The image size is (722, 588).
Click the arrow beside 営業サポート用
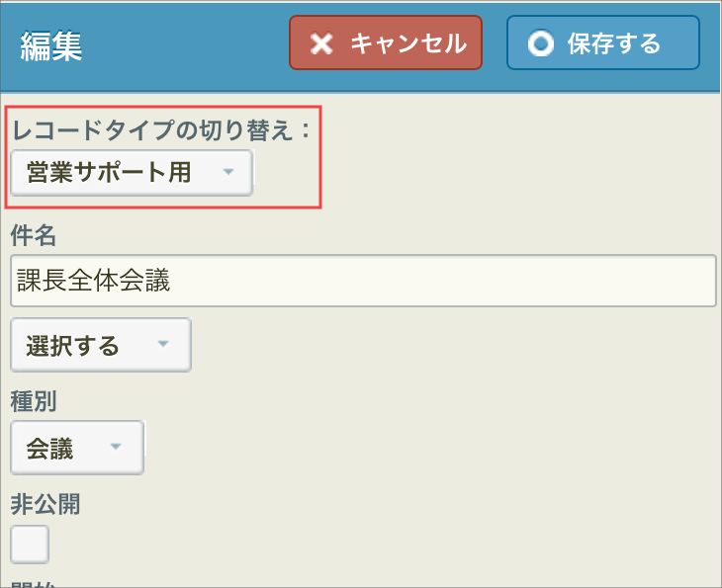[228, 173]
